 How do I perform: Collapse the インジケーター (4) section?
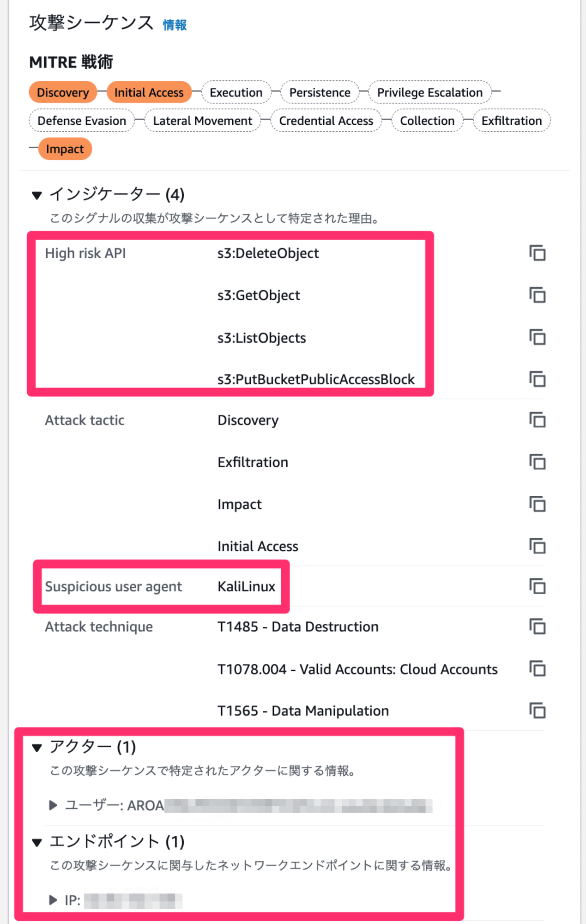pos(37,195)
